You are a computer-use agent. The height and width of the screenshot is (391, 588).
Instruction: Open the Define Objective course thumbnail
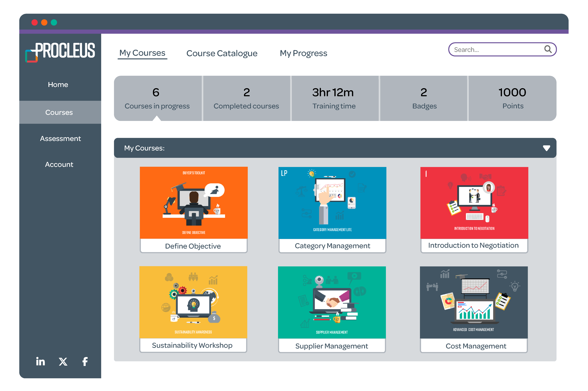point(194,203)
